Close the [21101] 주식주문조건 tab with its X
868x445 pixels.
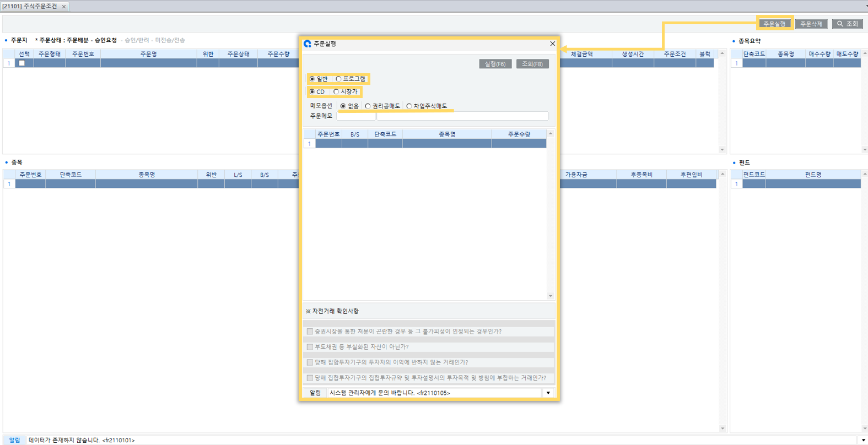(64, 7)
